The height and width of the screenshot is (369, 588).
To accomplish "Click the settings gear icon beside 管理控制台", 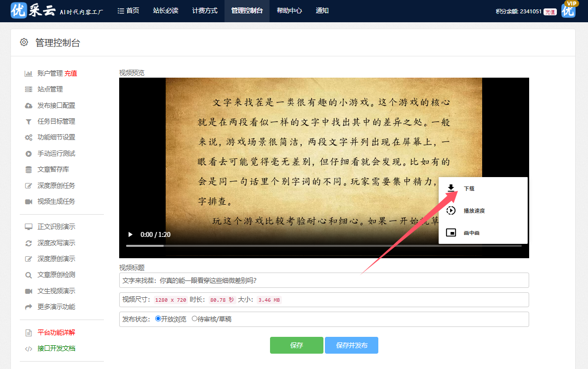I will pyautogui.click(x=24, y=43).
